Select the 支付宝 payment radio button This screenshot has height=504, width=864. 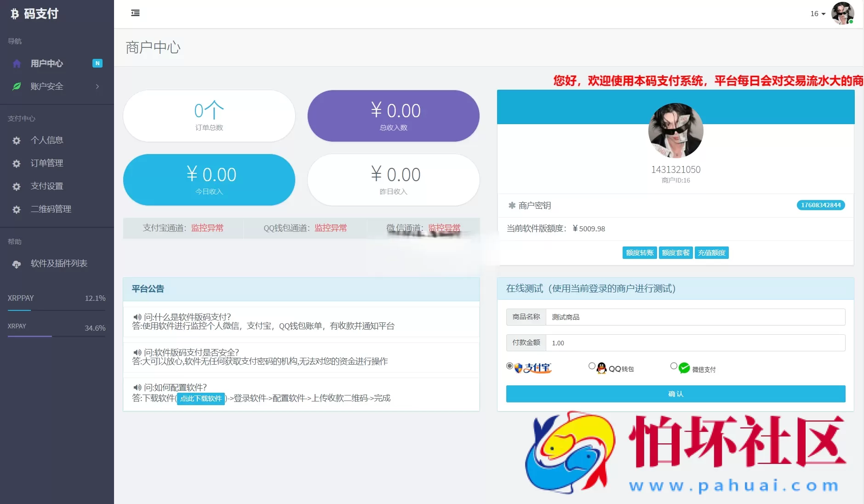[x=509, y=366]
